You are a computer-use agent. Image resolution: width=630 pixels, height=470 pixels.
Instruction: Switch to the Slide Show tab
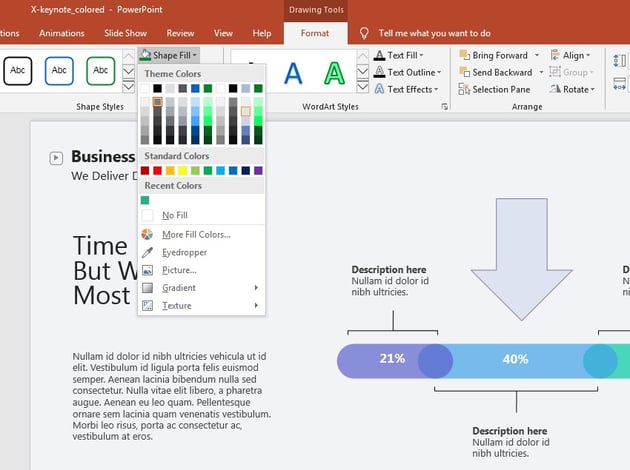pyautogui.click(x=126, y=33)
